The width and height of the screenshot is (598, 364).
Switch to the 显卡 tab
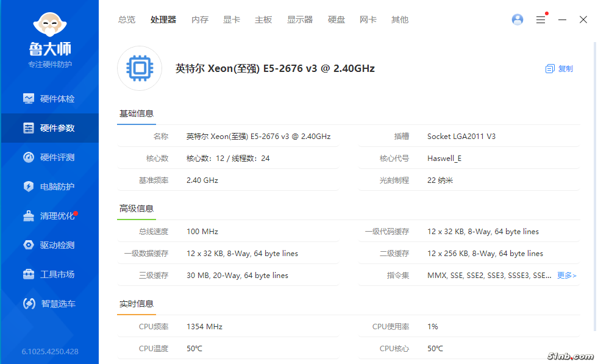(232, 20)
